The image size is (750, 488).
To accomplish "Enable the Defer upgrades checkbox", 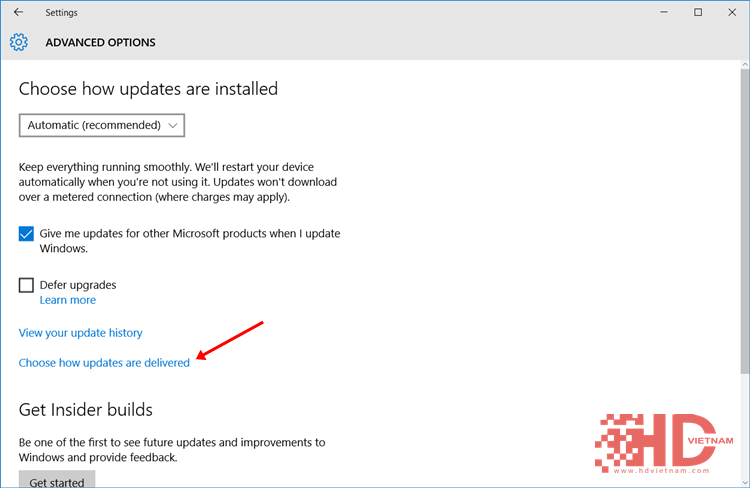I will point(26,285).
